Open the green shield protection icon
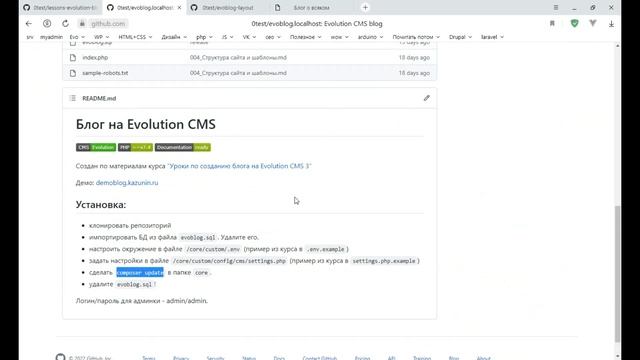Screen dimensions: 640x360 [x=574, y=23]
